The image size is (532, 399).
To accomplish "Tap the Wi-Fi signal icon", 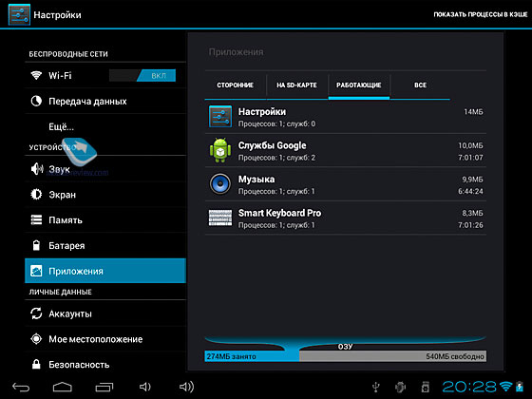I will pyautogui.click(x=36, y=75).
